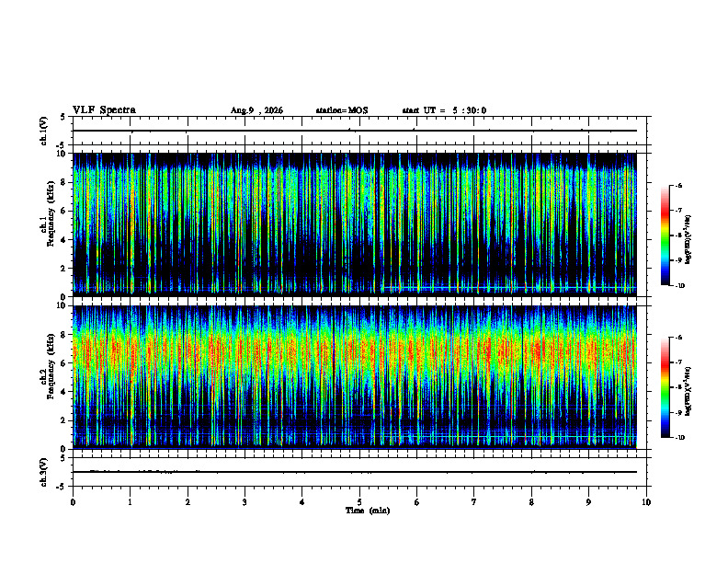Click the ch.1 spectrogram color scale bar

665,236
